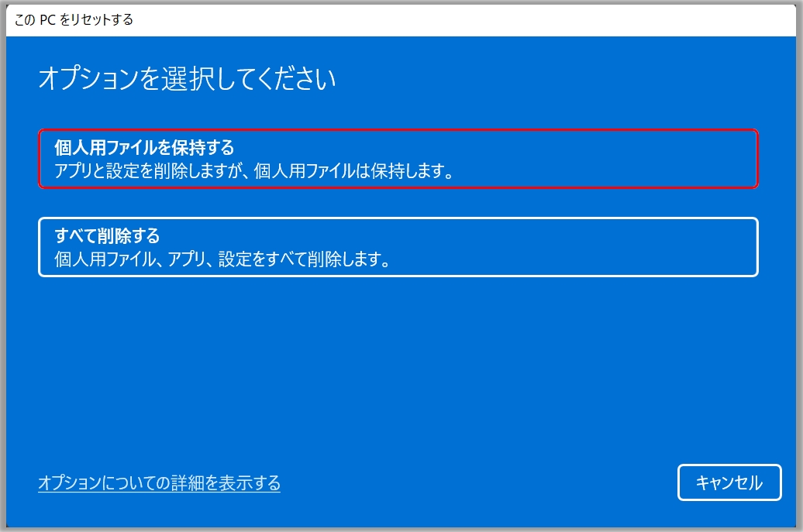Keep personal files while removing apps
Image resolution: width=803 pixels, height=532 pixels.
tap(398, 159)
